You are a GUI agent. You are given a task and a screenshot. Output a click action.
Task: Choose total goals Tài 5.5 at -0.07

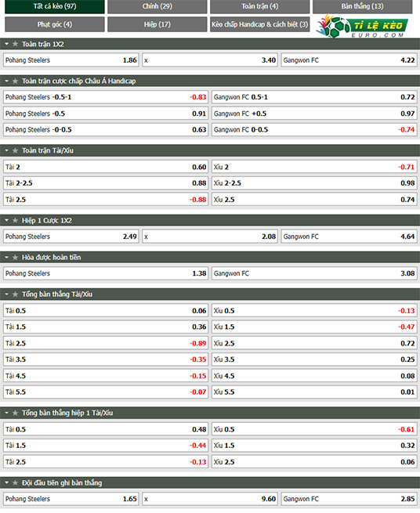point(106,392)
